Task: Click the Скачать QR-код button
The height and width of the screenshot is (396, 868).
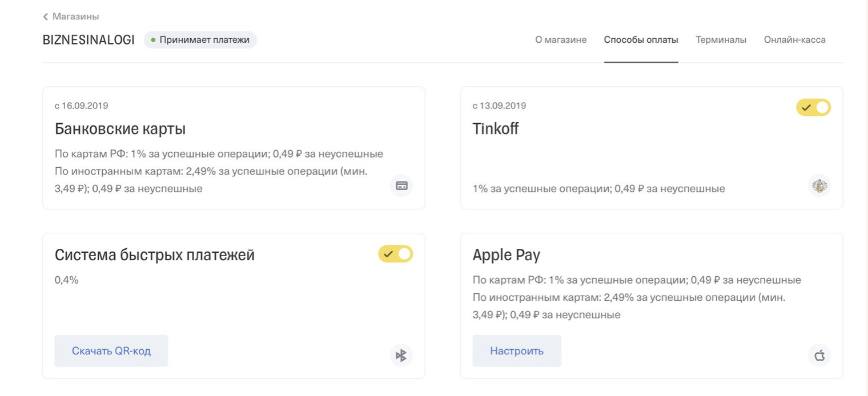Action: coord(111,351)
